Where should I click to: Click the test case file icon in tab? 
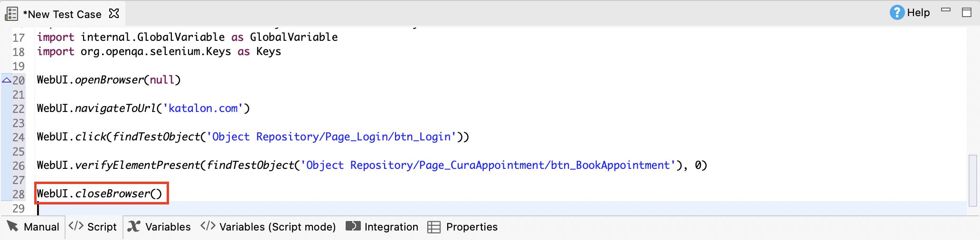[11, 14]
